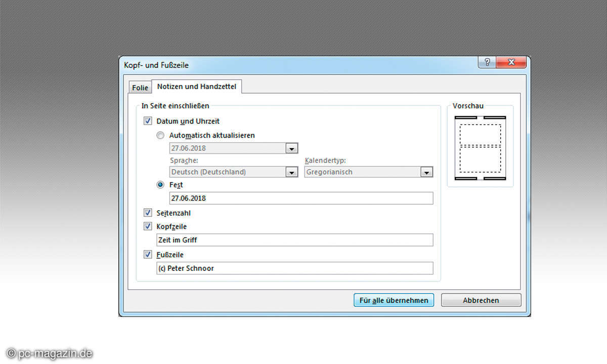Choose the Fest radio button
Screen dimensions: 607x364
[x=160, y=185]
